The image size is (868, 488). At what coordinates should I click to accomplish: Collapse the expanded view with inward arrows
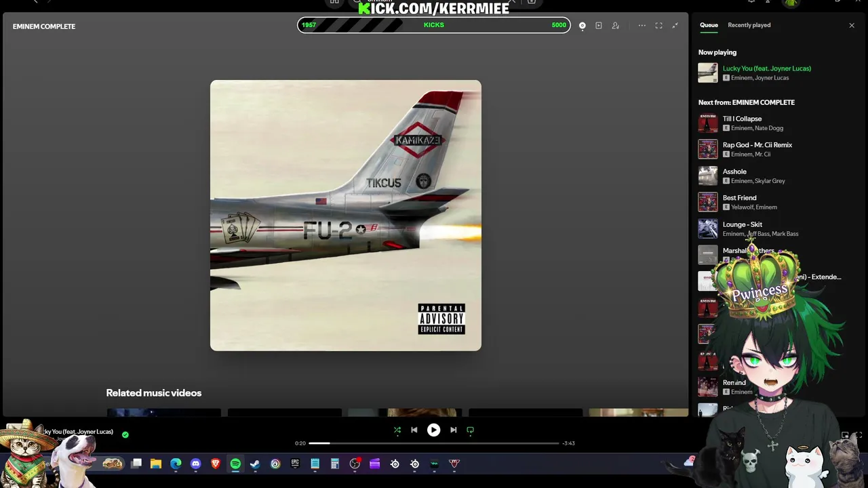(x=675, y=26)
